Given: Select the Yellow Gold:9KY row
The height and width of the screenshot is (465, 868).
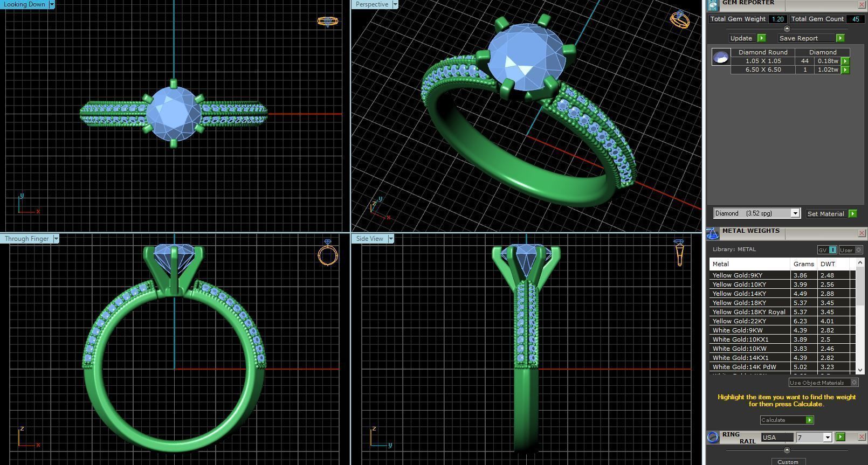Looking at the screenshot, I should 782,275.
